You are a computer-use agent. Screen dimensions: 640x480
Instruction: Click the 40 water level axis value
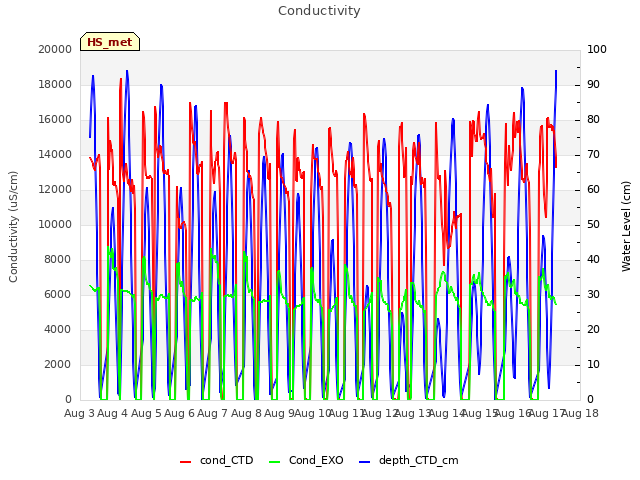tap(593, 260)
